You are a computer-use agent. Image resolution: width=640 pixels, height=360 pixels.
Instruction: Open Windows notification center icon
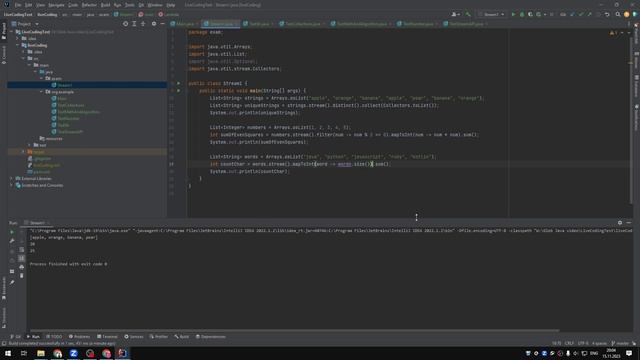[629, 353]
